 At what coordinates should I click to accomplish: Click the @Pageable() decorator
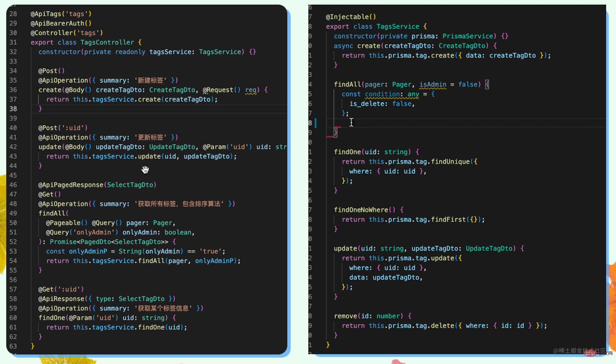point(67,223)
